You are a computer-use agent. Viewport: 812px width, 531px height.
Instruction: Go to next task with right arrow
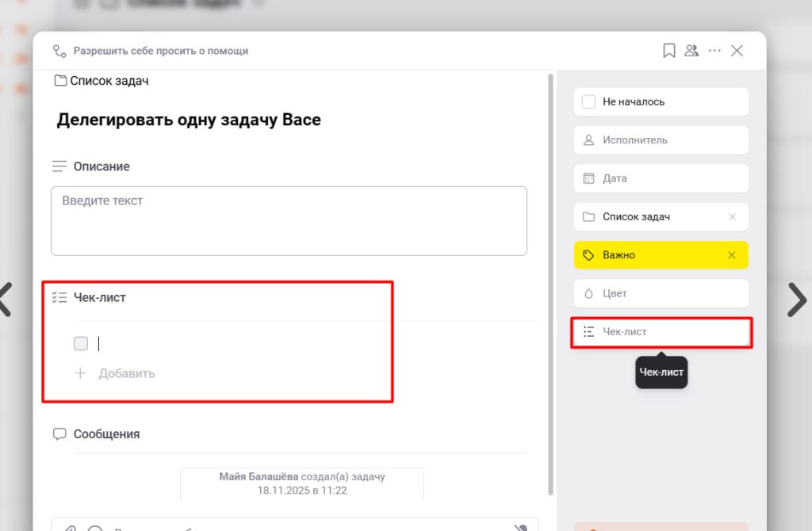point(795,299)
